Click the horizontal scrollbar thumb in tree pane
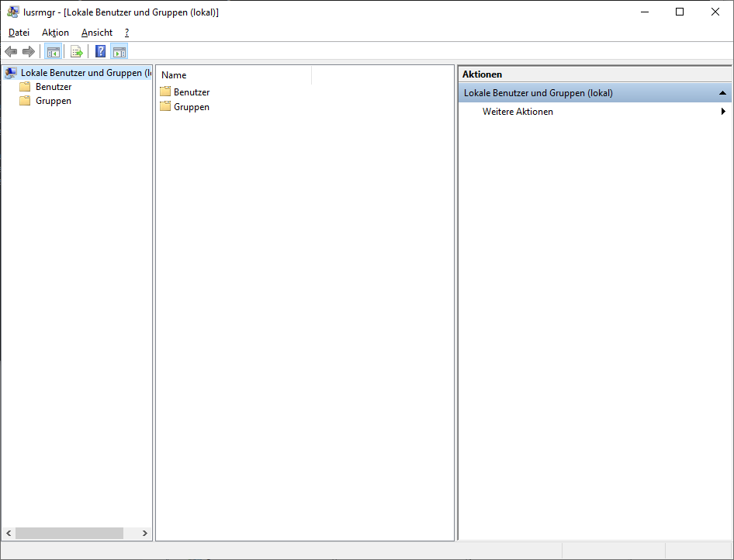Screen dimensions: 734x560 click(x=69, y=534)
